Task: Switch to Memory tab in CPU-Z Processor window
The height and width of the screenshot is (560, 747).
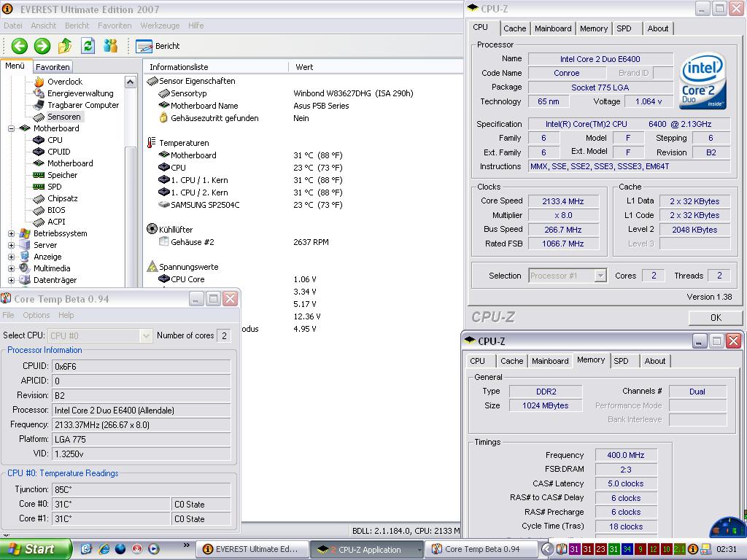Action: (x=594, y=28)
